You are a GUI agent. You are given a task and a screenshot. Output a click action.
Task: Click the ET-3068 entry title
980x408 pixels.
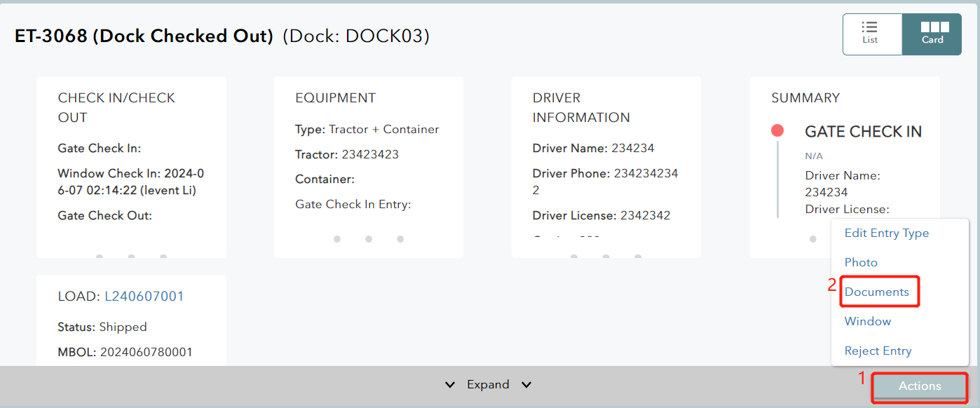click(144, 36)
